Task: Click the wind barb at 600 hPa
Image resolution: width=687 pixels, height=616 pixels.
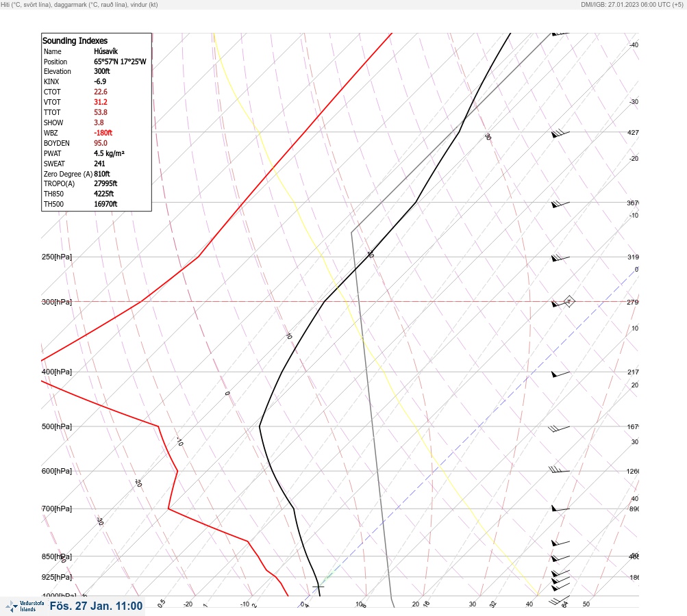Action: click(559, 470)
